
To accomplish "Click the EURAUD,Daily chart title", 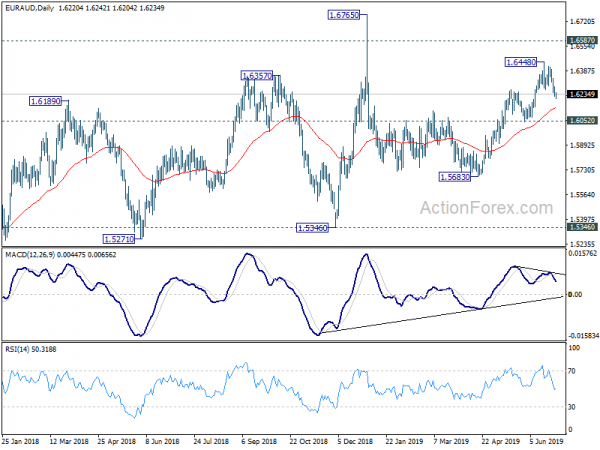I will (30, 8).
